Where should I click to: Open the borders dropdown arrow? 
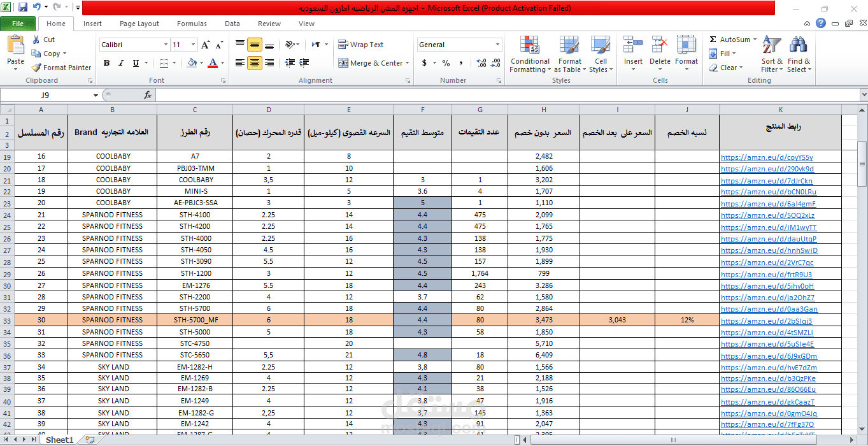[174, 63]
